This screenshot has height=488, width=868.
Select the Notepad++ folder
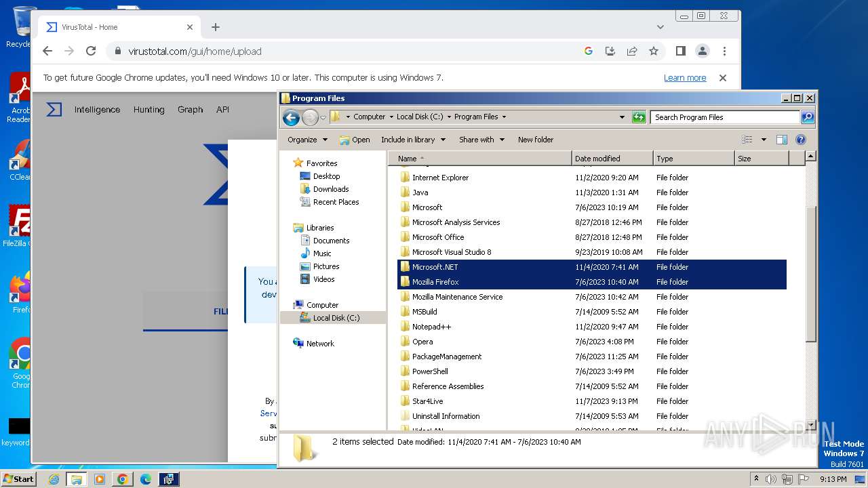431,327
